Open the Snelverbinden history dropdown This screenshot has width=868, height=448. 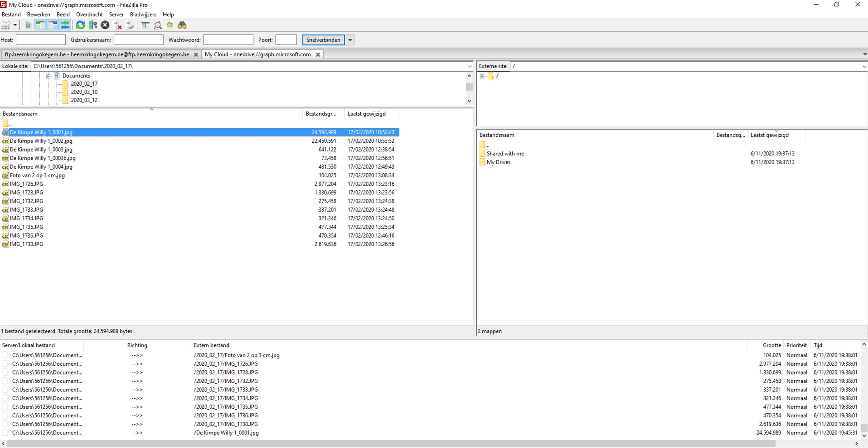point(350,40)
